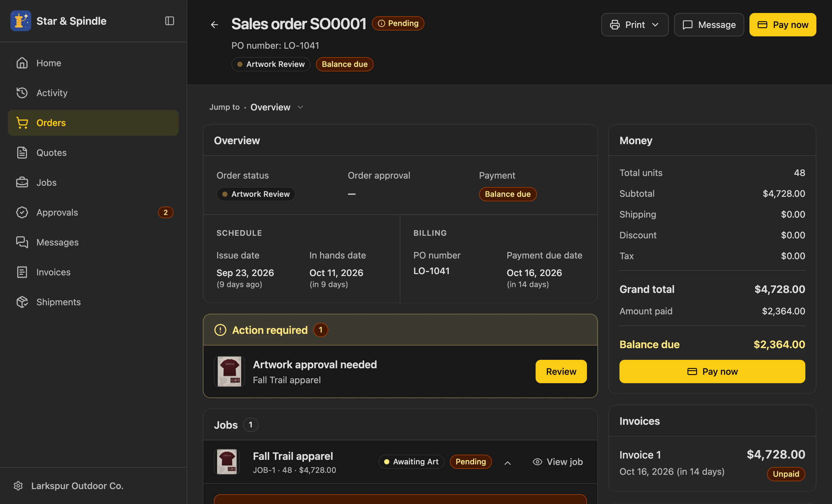Open the Print dropdown
This screenshot has width=832, height=504.
tap(634, 25)
